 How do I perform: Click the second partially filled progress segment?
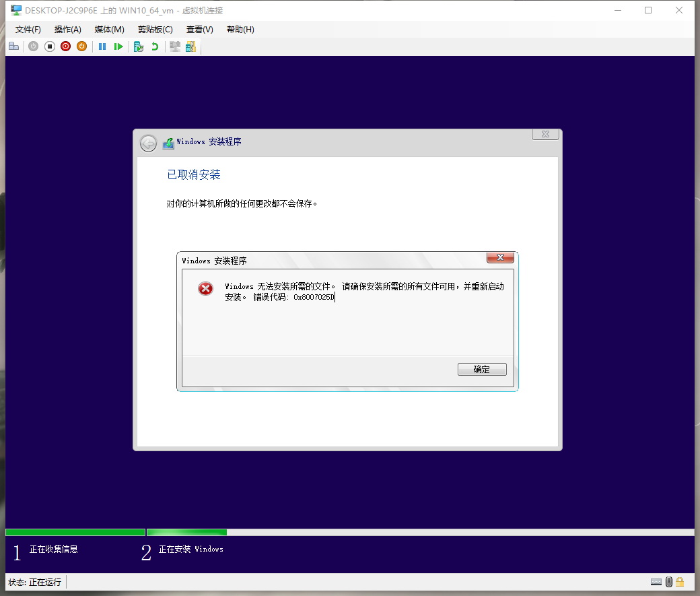coord(187,532)
